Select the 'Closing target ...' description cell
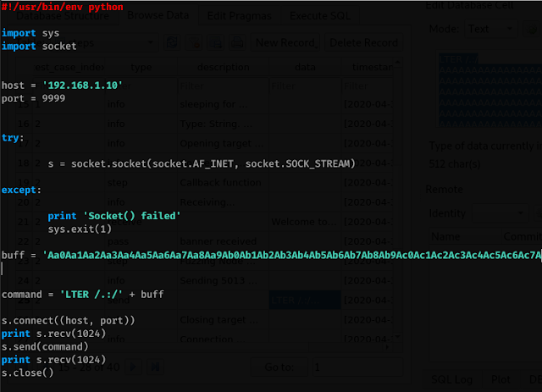Viewport: 542px width, 392px height. [x=224, y=320]
